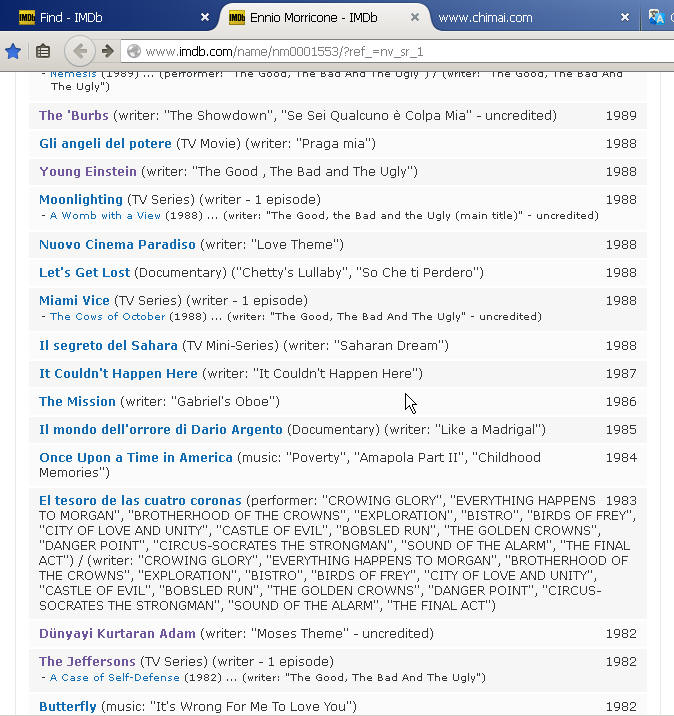674x716 pixels.
Task: Open Once Upon a Time in America
Action: click(136, 458)
